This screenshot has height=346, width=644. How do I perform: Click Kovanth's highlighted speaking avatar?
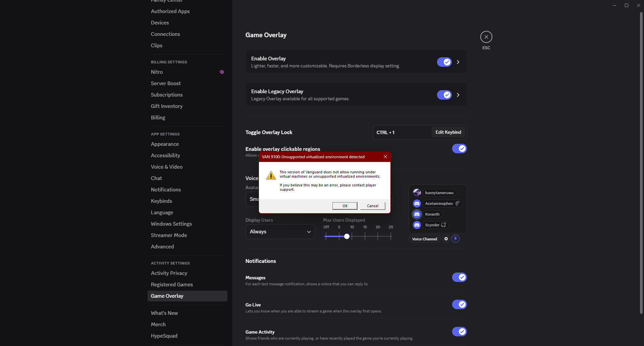(x=417, y=214)
